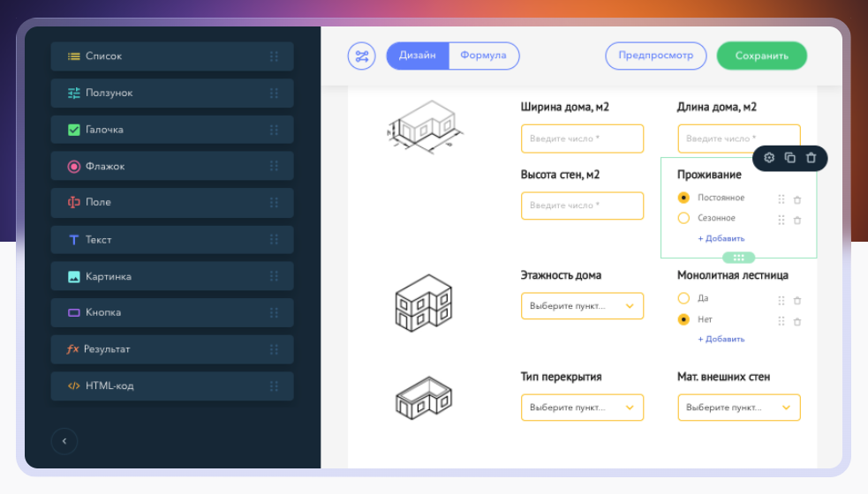Screen dimensions: 868x494
Task: Collapse the sidebar with the chevron button
Action: tap(64, 441)
